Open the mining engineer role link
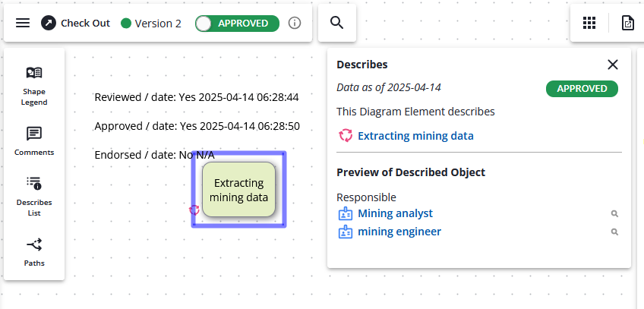 399,232
